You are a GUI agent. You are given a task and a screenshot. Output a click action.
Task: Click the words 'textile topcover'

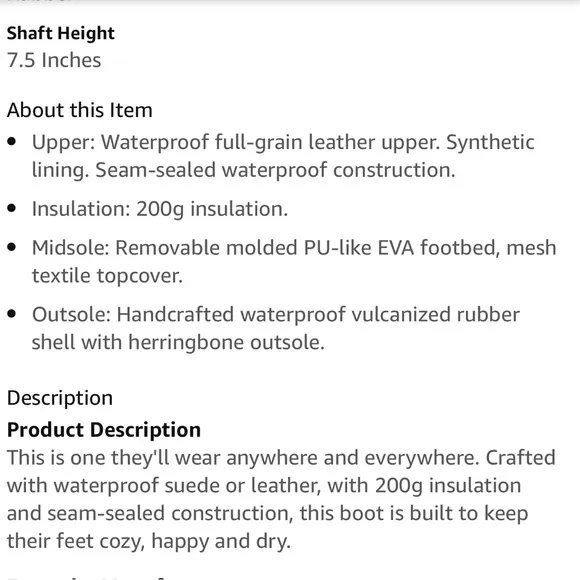pos(107,276)
